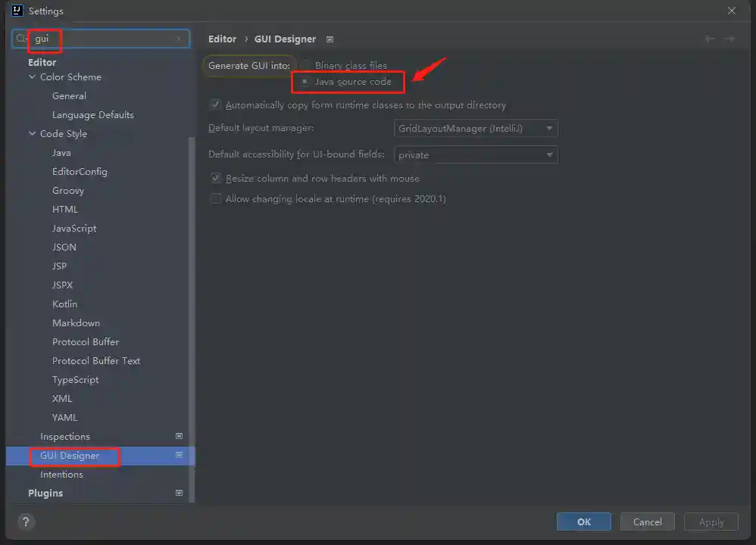
Task: Toggle Automatically copy form runtime classes checkbox
Action: pyautogui.click(x=216, y=105)
